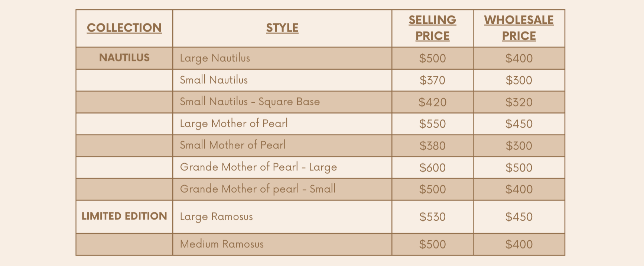644x266 pixels.
Task: Select the $600 selling price cell
Action: [x=432, y=167]
